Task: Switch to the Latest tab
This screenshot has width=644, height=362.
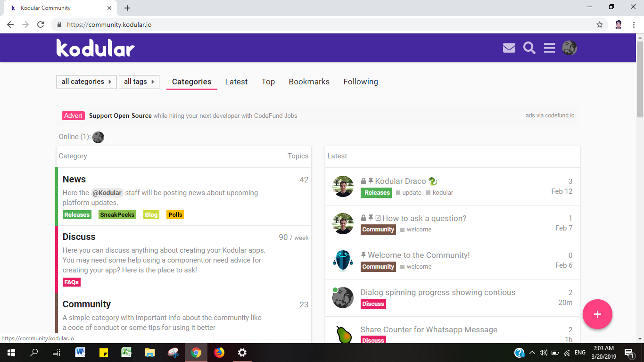Action: click(236, 82)
